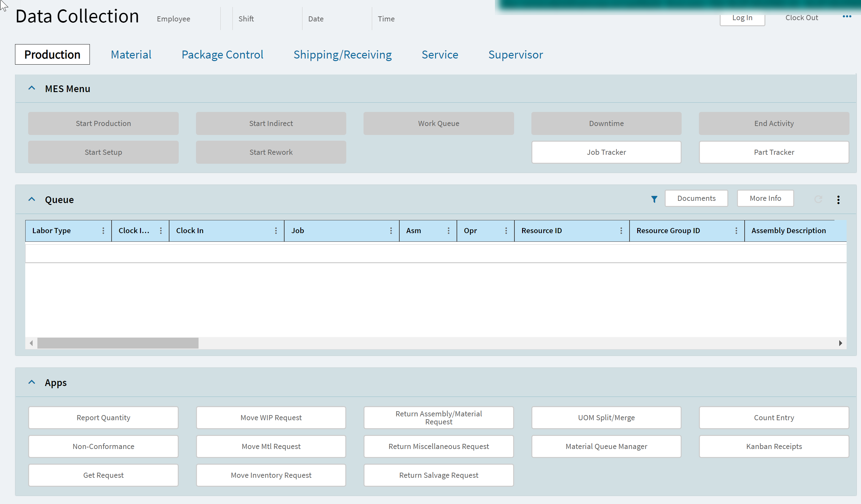Click the refresh icon in the Queue header
Screen dimensions: 861x504
[x=818, y=199]
